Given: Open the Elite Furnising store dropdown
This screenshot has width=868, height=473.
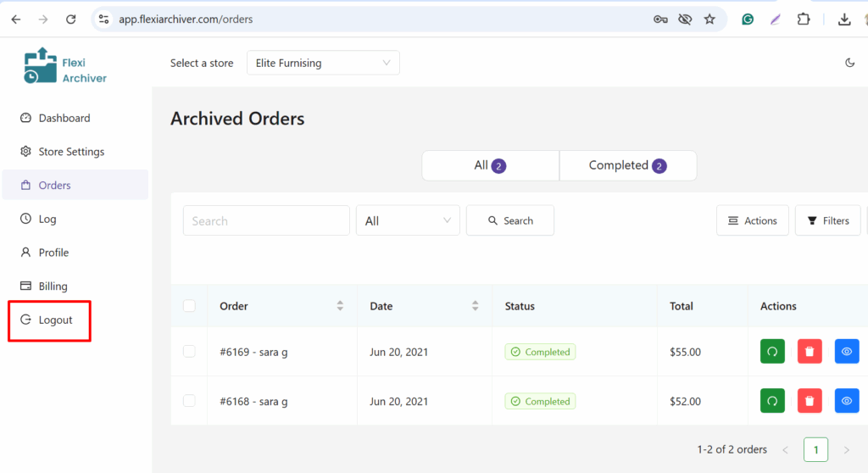Looking at the screenshot, I should [323, 63].
